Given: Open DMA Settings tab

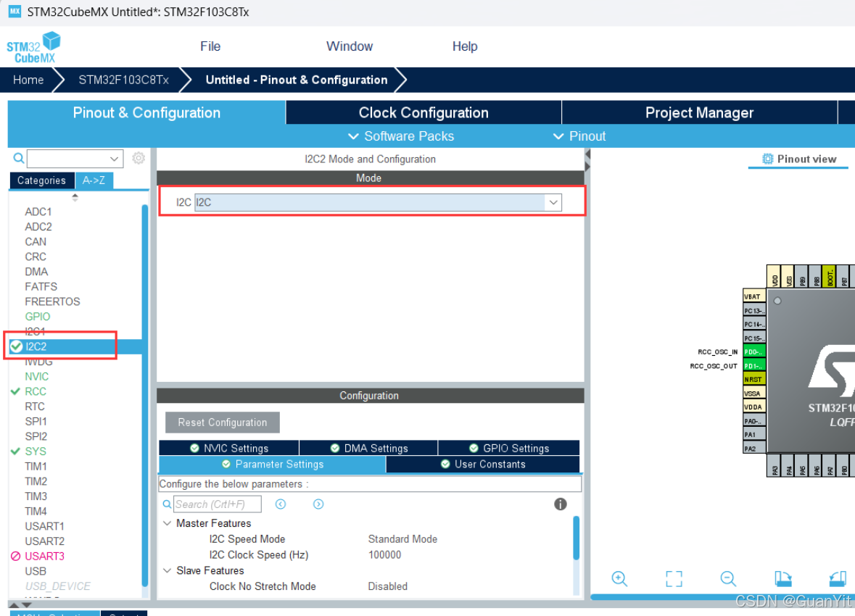Looking at the screenshot, I should coord(368,448).
